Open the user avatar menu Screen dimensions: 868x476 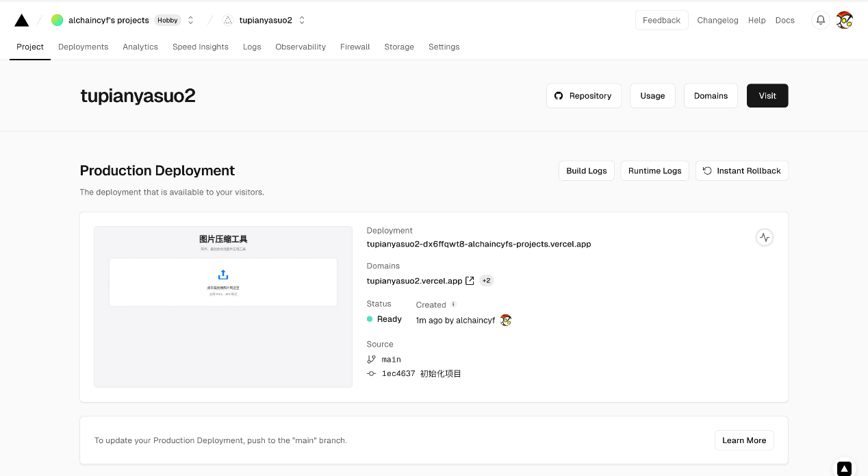coord(844,21)
